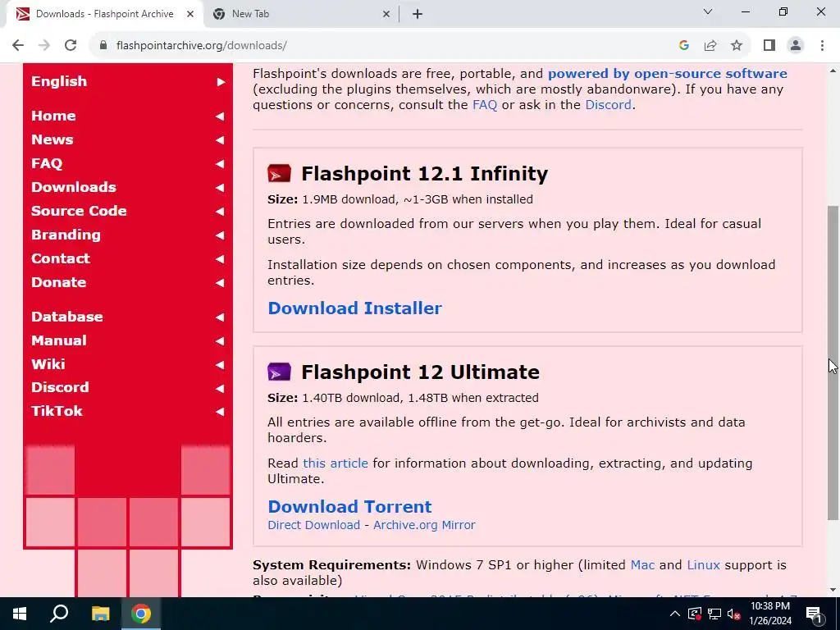Click the Discord link in the intro paragraph

pos(608,104)
